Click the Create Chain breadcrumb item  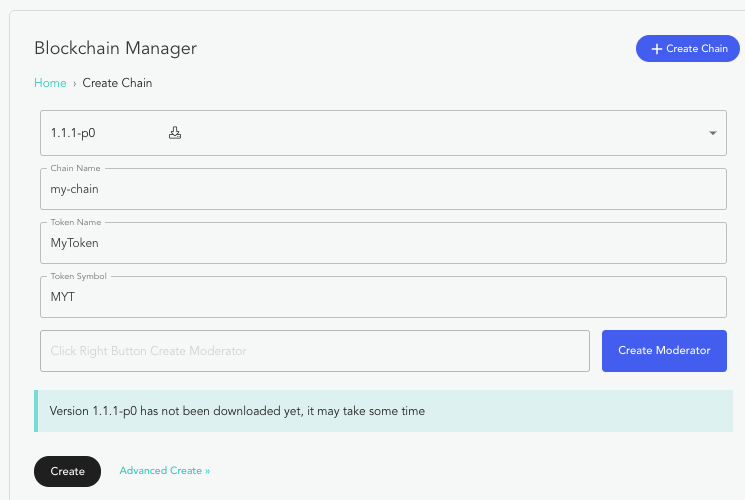click(x=117, y=83)
